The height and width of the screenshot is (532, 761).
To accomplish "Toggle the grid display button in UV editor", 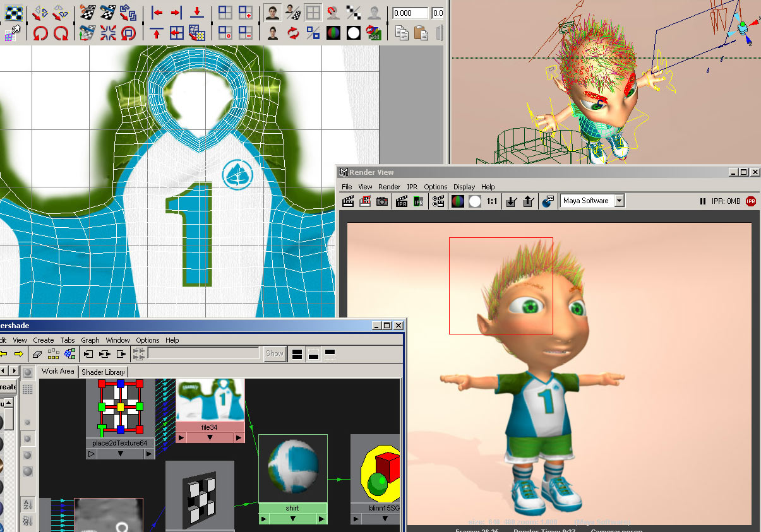I will [313, 13].
